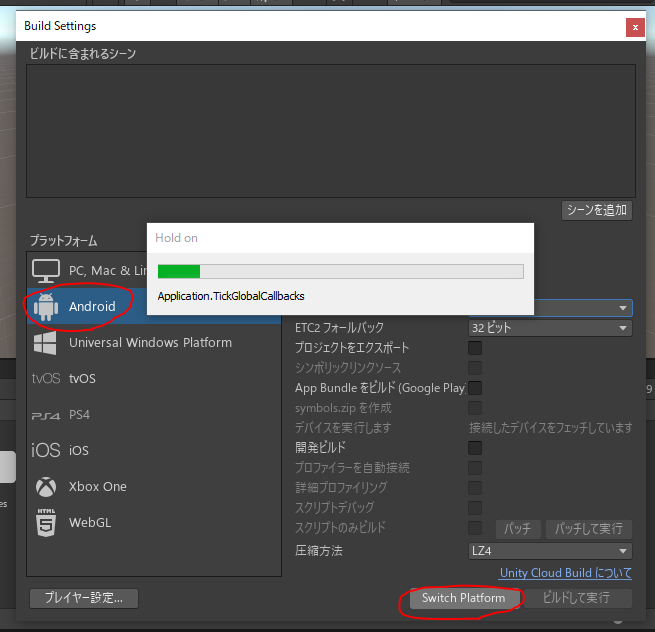
Task: Click the パッチ button
Action: point(518,529)
